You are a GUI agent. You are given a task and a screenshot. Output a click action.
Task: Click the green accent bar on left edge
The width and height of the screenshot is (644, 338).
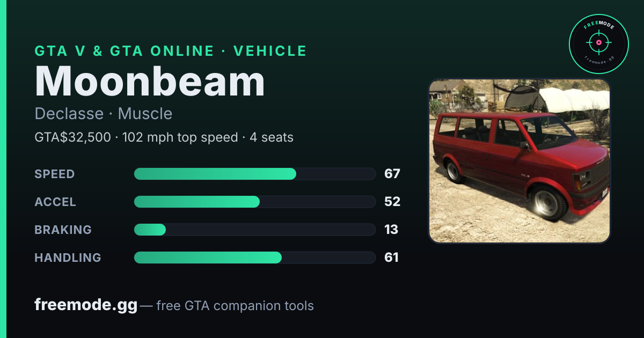pos(3,169)
